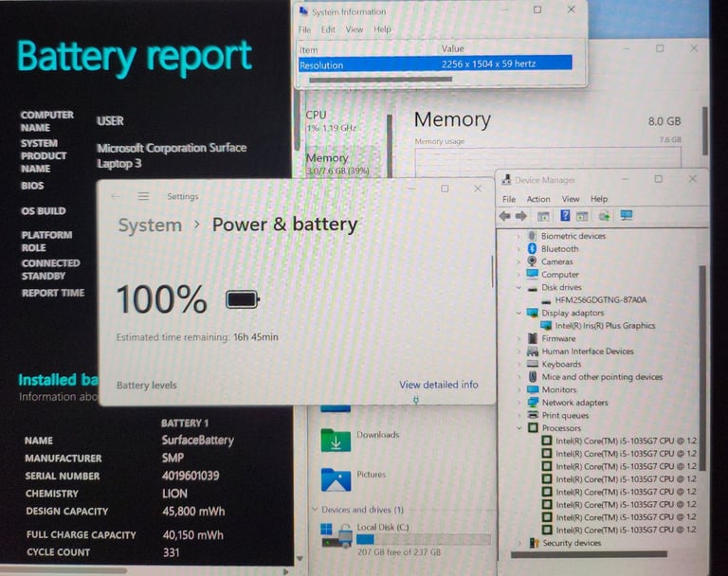Click System Information horizontal scrollbar

380,80
